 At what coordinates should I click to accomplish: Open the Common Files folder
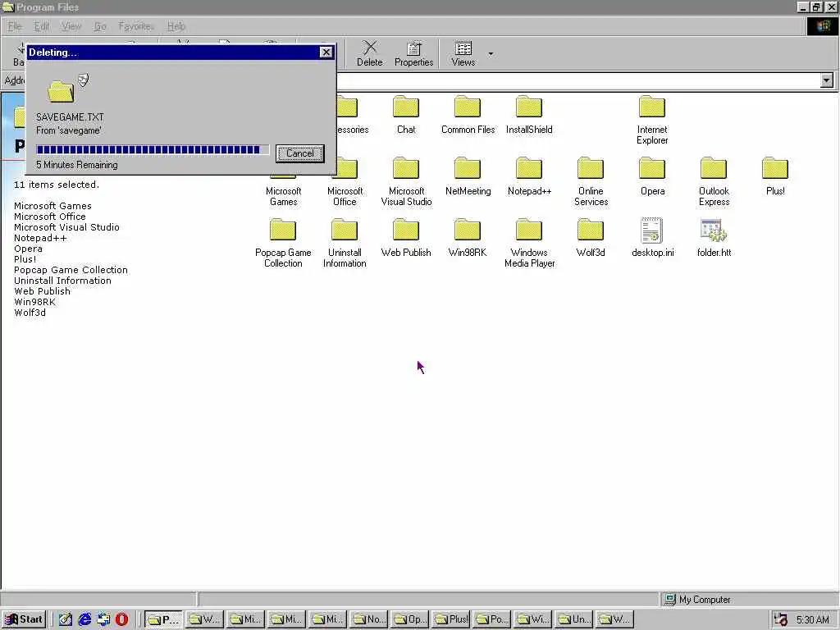[468, 115]
